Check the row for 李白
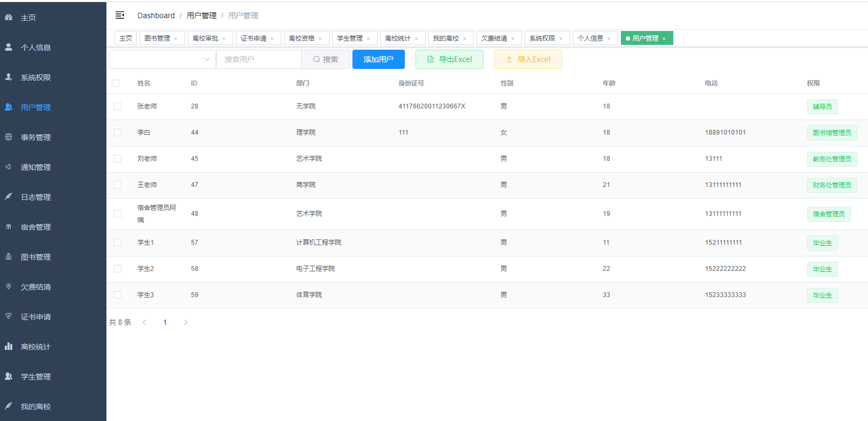 click(118, 132)
